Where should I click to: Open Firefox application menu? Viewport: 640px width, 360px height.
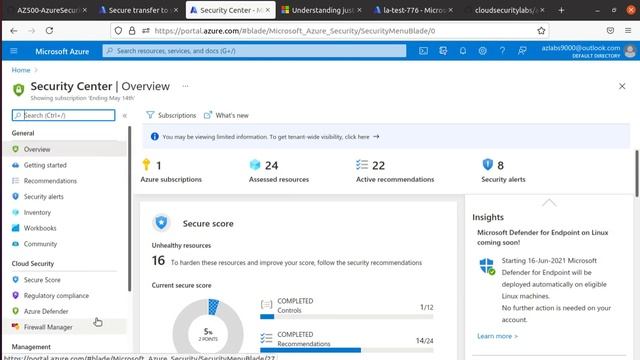[x=628, y=31]
